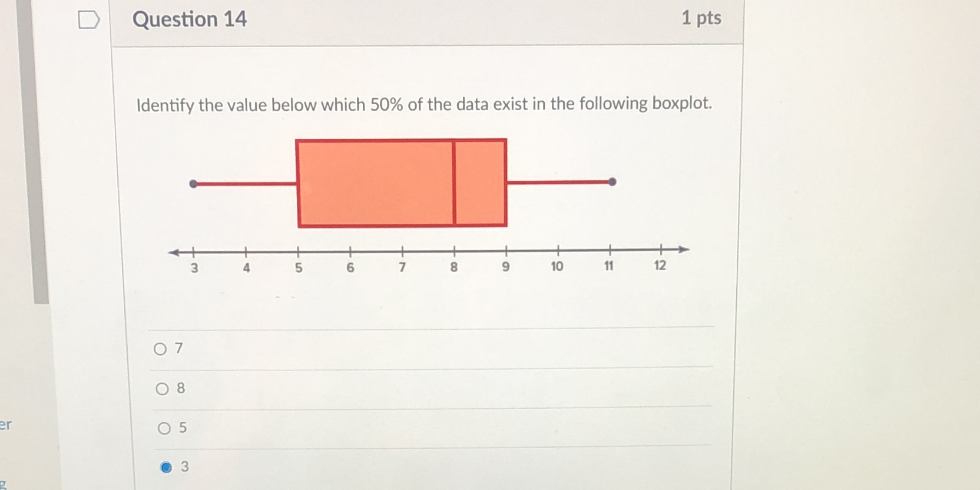
Task: Click the answer text 5
Action: pos(181,428)
